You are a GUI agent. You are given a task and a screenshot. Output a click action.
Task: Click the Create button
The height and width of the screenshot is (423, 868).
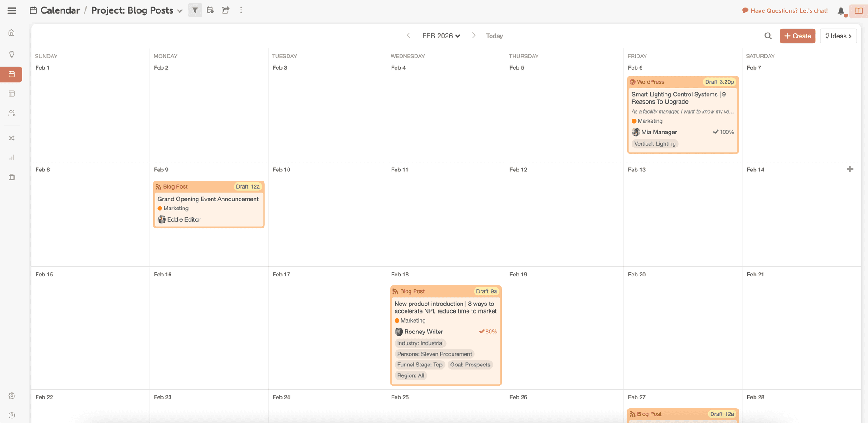tap(797, 36)
